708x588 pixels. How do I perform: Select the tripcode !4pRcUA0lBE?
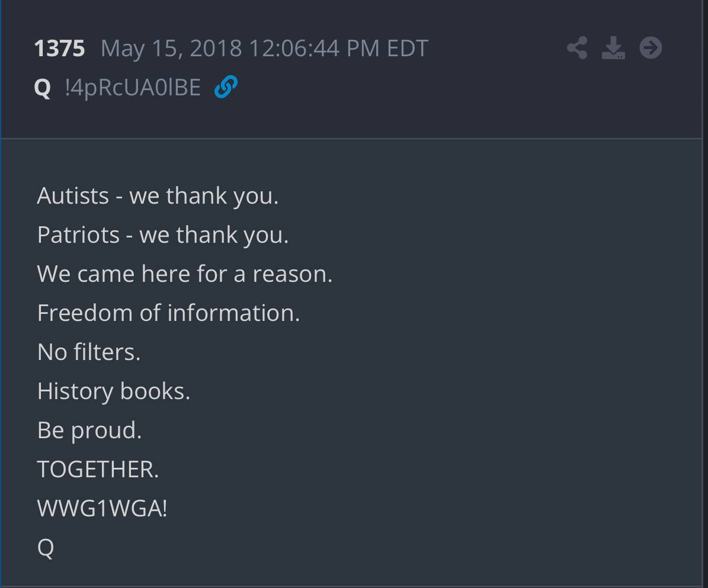tap(133, 88)
